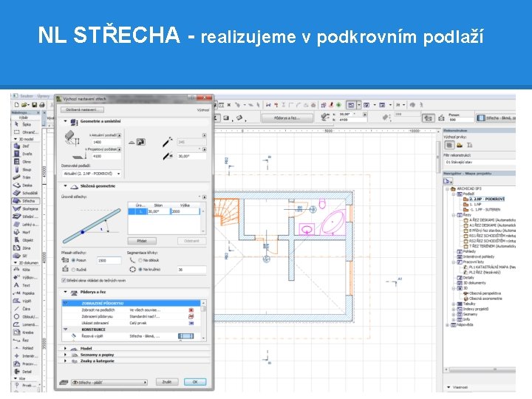Open Domovské podlaží dropdown
Image resolution: width=532 pixels, height=399 pixels.
[92, 174]
